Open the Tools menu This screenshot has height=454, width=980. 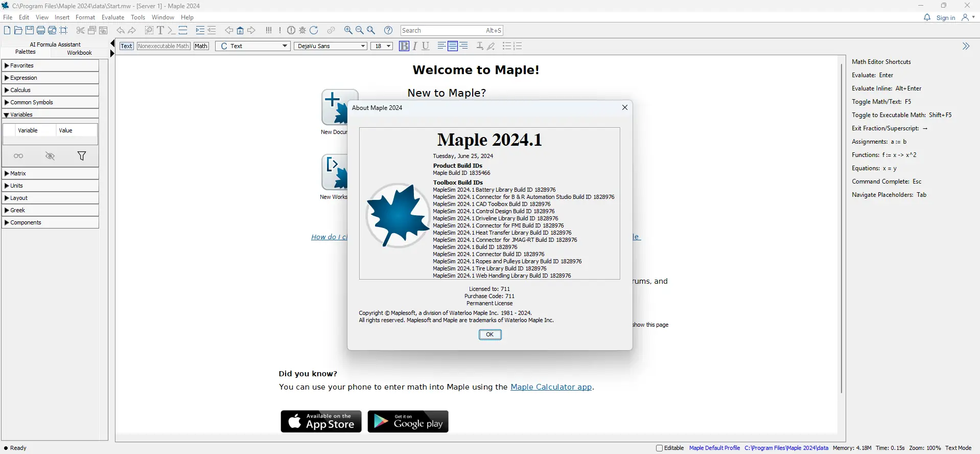(x=138, y=17)
